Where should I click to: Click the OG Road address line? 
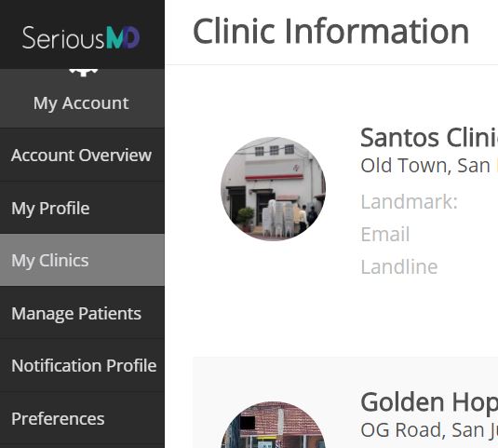click(429, 430)
